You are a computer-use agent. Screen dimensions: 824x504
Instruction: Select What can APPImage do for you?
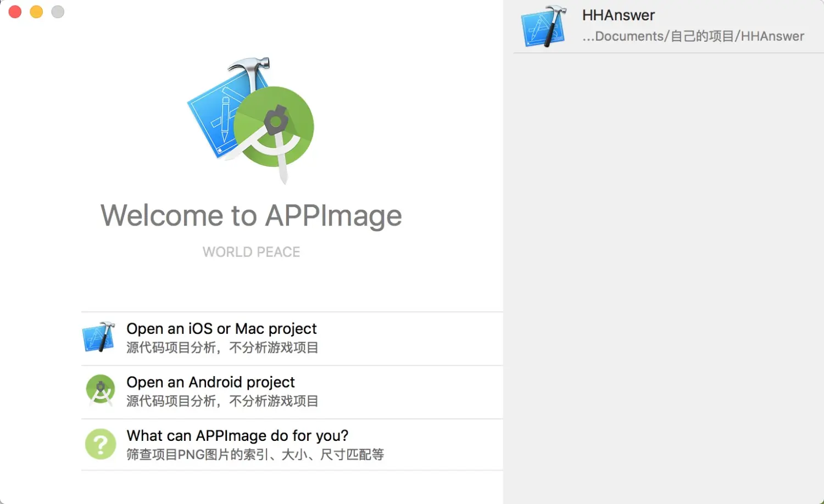pyautogui.click(x=292, y=445)
